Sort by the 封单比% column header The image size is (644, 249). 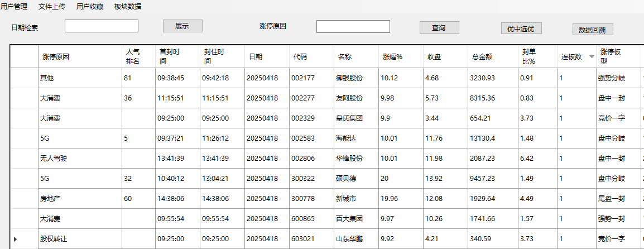tap(537, 57)
